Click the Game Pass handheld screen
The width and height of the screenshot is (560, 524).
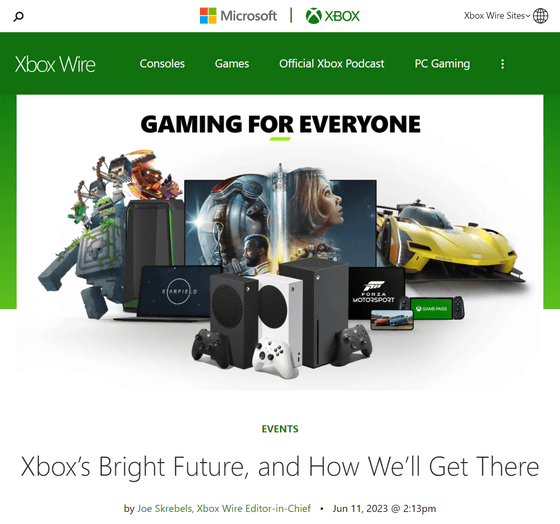coord(431,308)
